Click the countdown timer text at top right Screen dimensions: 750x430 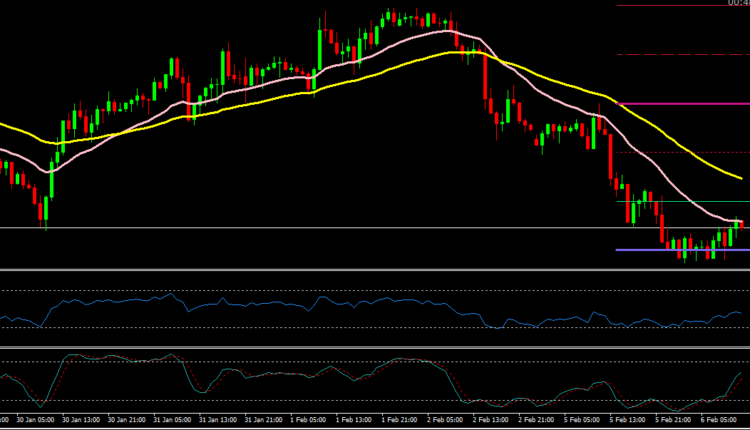(738, 3)
